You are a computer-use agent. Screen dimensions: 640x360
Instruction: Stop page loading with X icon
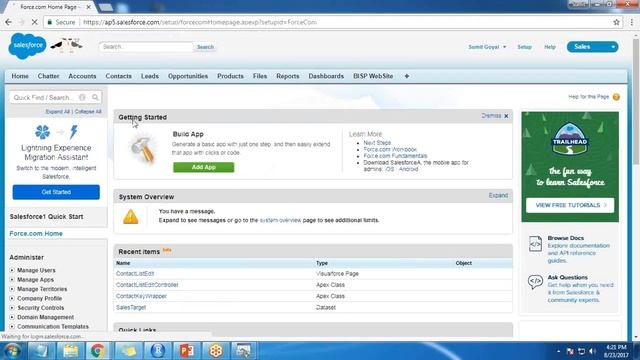point(34,22)
